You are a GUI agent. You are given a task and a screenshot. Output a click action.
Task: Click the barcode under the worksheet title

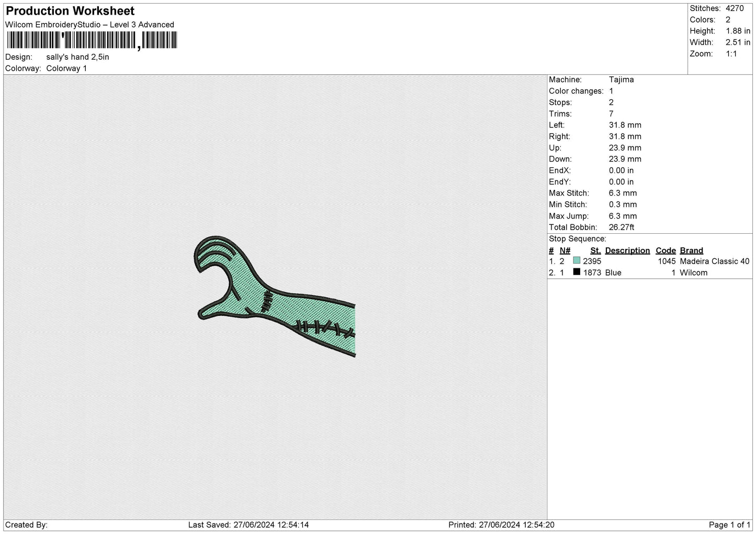pyautogui.click(x=92, y=40)
